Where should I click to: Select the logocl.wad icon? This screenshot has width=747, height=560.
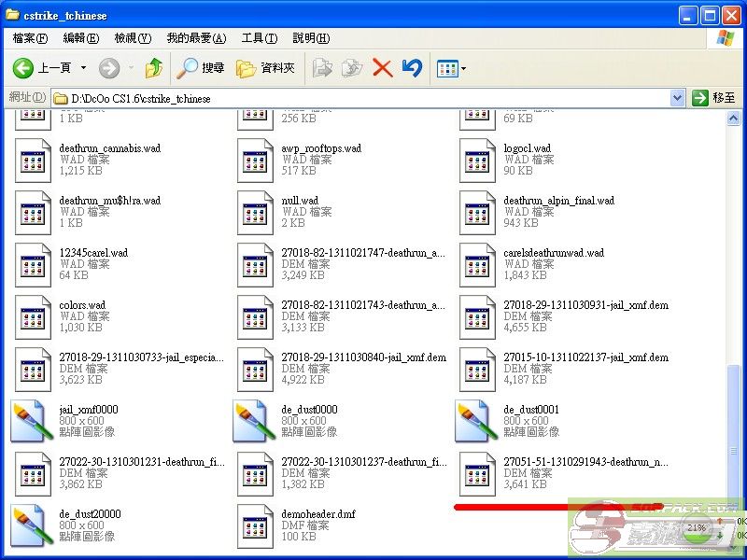pos(476,160)
